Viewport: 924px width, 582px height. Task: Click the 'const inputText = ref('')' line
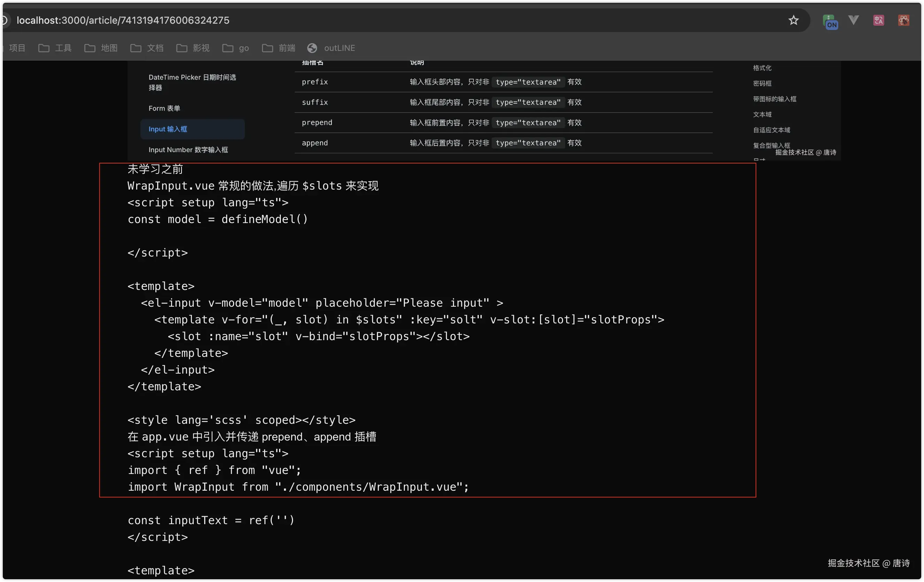tap(211, 520)
